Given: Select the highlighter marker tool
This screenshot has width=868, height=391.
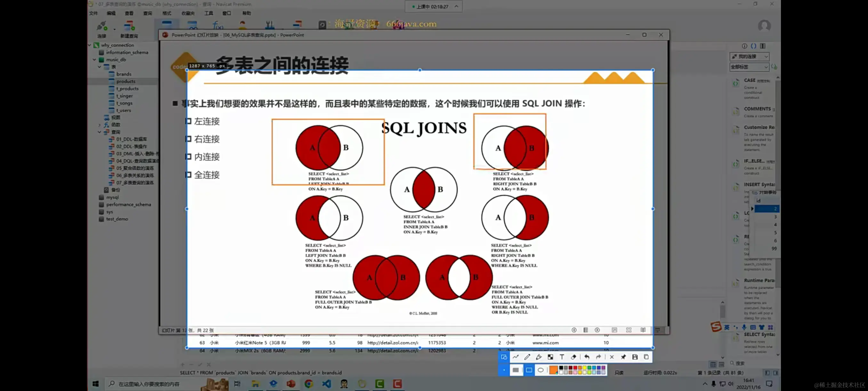Looking at the screenshot, I should tap(538, 357).
